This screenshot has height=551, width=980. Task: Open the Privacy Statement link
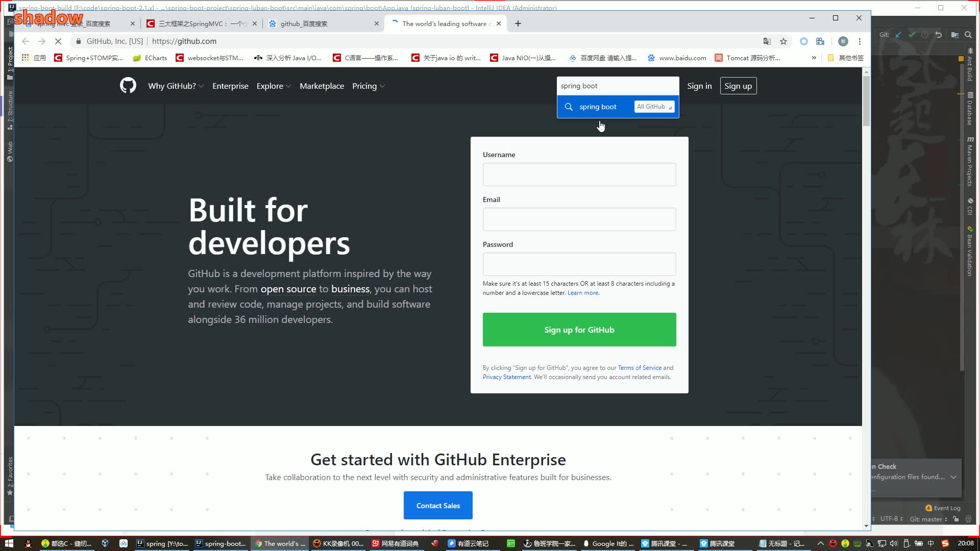coord(507,377)
